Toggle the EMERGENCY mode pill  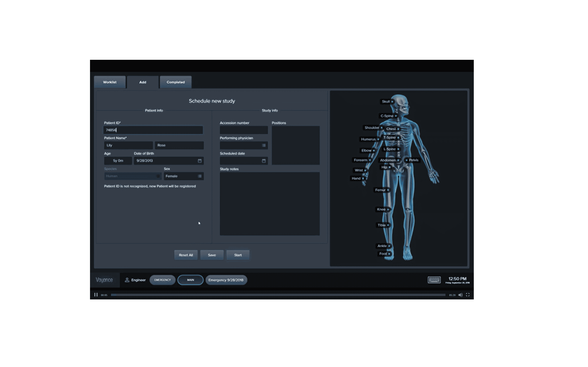tap(162, 280)
